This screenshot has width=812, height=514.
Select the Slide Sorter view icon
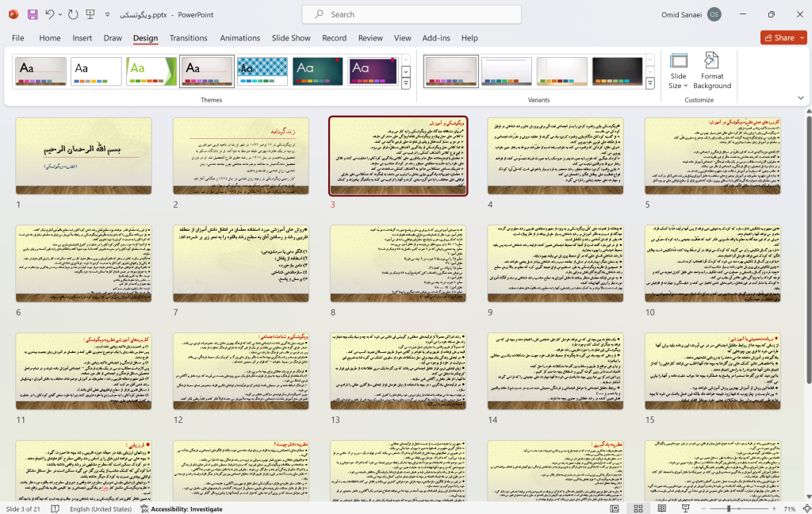click(638, 508)
